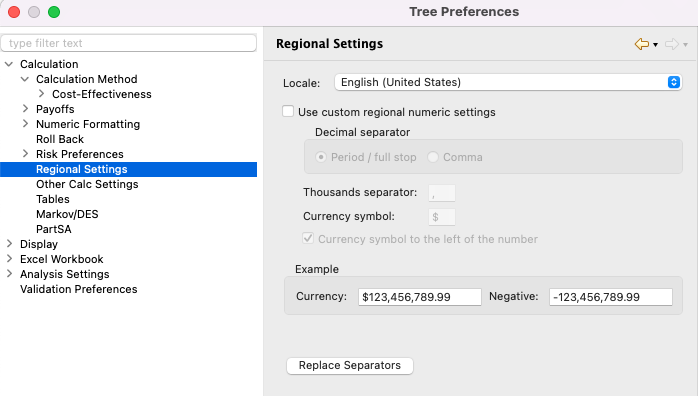Click the type filter text field

click(129, 43)
